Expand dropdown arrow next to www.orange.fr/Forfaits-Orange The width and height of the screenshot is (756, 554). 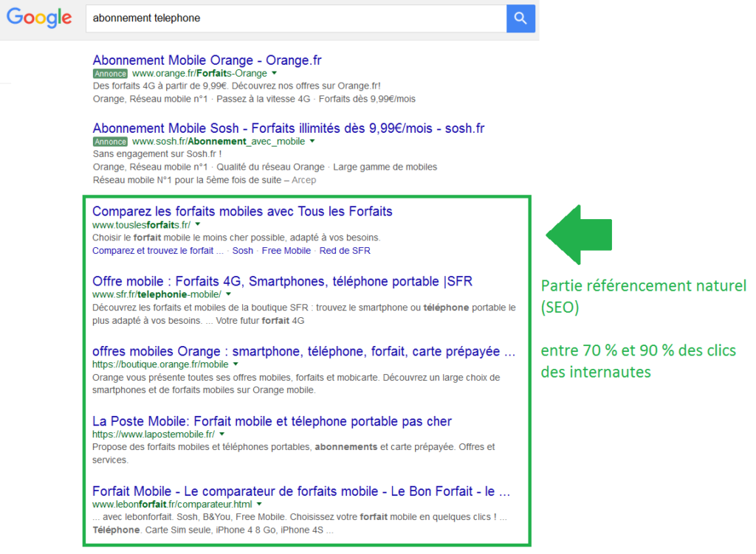point(274,74)
